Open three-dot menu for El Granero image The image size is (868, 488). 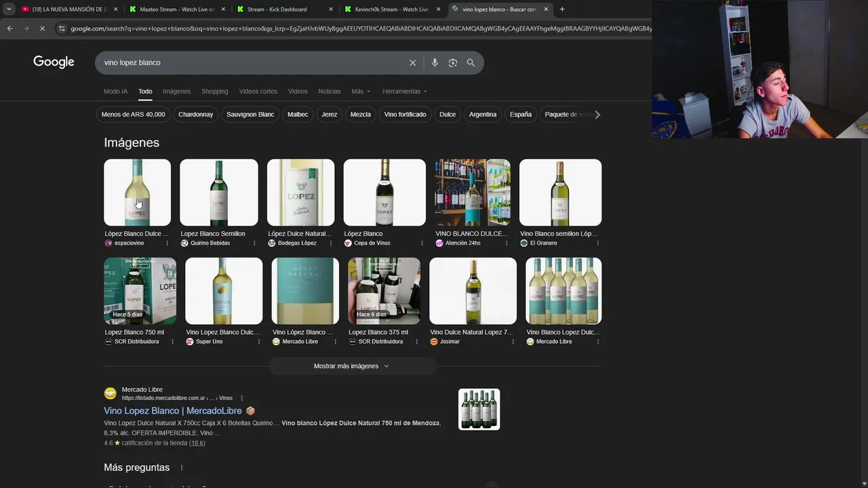(597, 243)
